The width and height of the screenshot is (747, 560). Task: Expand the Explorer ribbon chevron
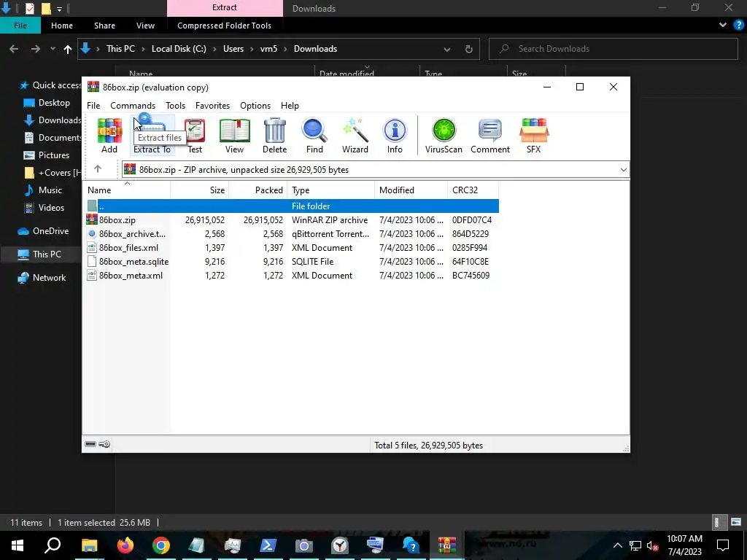pos(723,26)
